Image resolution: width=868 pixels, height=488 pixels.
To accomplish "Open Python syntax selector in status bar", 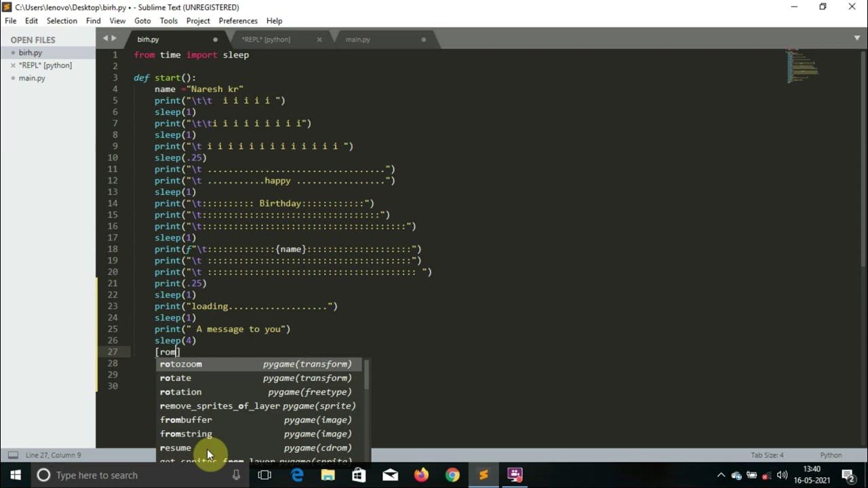I will tap(831, 455).
